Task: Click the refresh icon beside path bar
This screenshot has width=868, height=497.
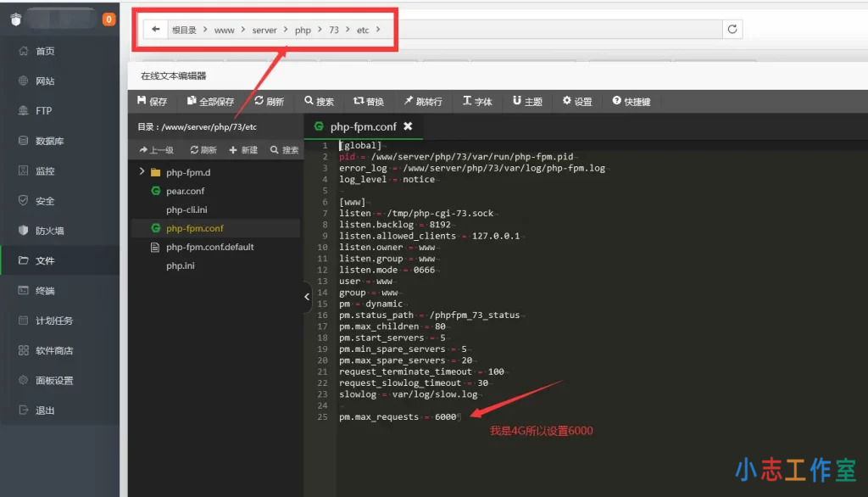Action: (732, 30)
